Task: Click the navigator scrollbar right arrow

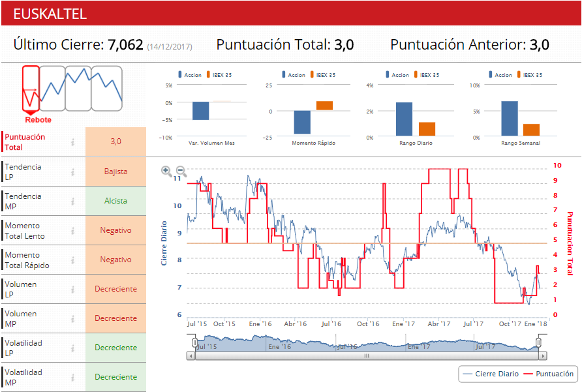Action: point(543,356)
